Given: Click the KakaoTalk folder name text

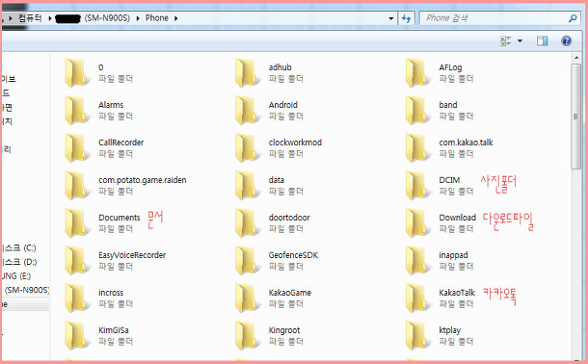Looking at the screenshot, I should click(x=457, y=293).
